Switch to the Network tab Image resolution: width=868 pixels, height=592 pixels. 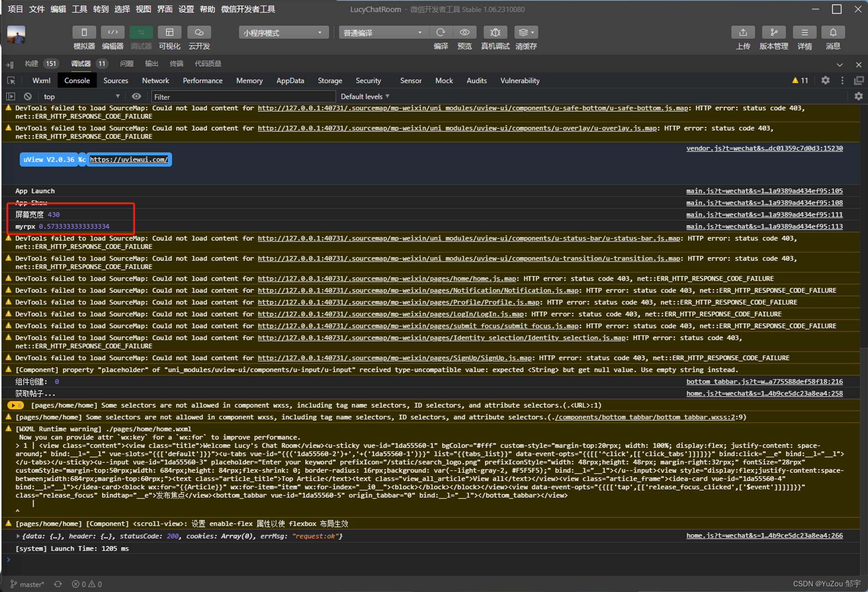pyautogui.click(x=155, y=81)
